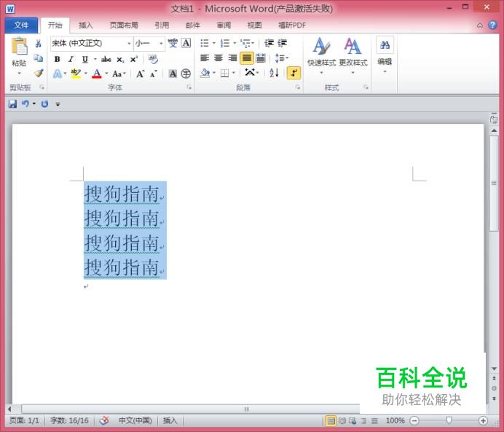Viewport: 504px width, 432px height.
Task: Click the Paste clipboard icon
Action: (x=19, y=47)
